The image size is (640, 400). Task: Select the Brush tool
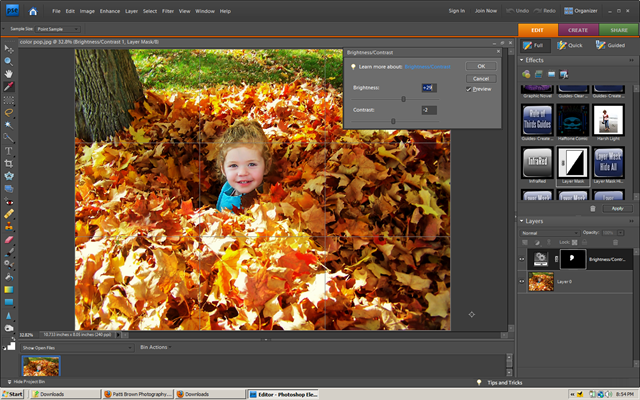[x=9, y=252]
